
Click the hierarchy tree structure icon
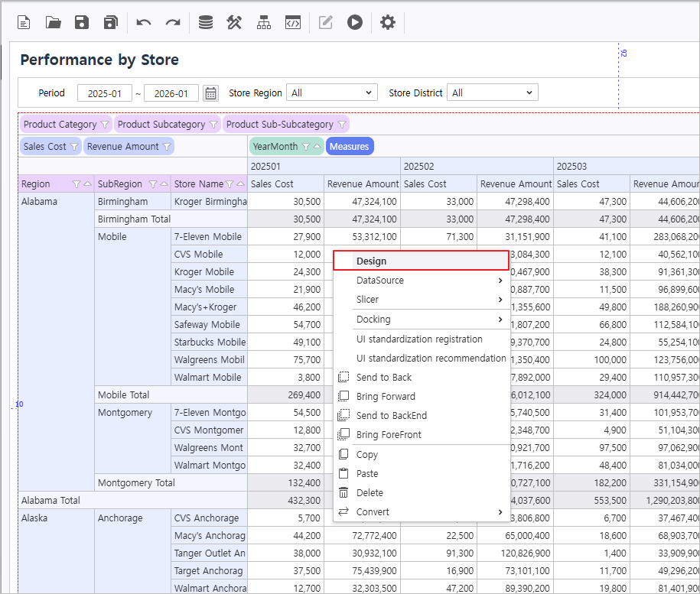264,22
